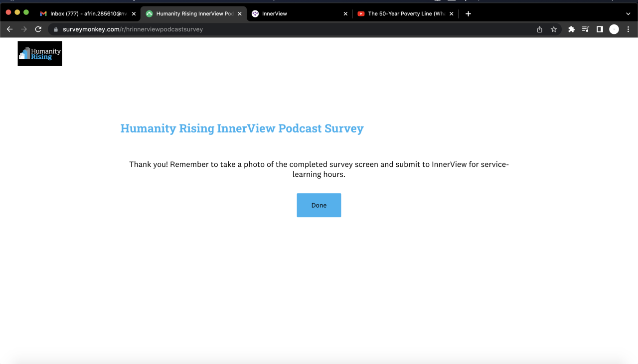Bookmark this page with the star icon
Screen dimensions: 638x364
554,29
